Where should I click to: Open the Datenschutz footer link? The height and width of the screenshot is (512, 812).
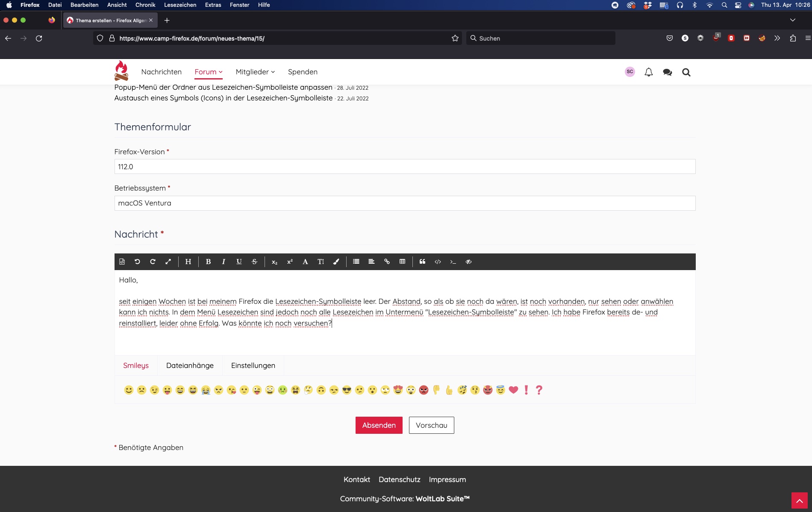coord(400,480)
